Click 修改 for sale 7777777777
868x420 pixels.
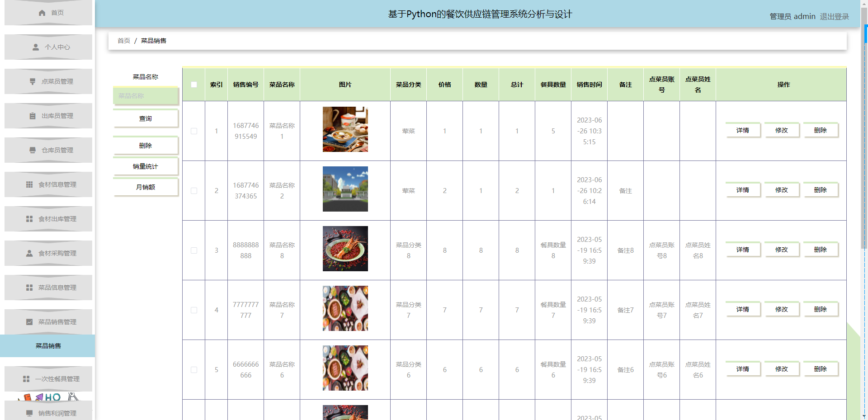[x=782, y=309]
